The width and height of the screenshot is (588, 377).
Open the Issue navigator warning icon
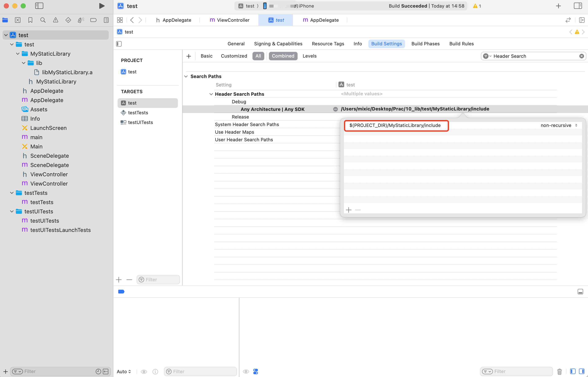click(56, 20)
